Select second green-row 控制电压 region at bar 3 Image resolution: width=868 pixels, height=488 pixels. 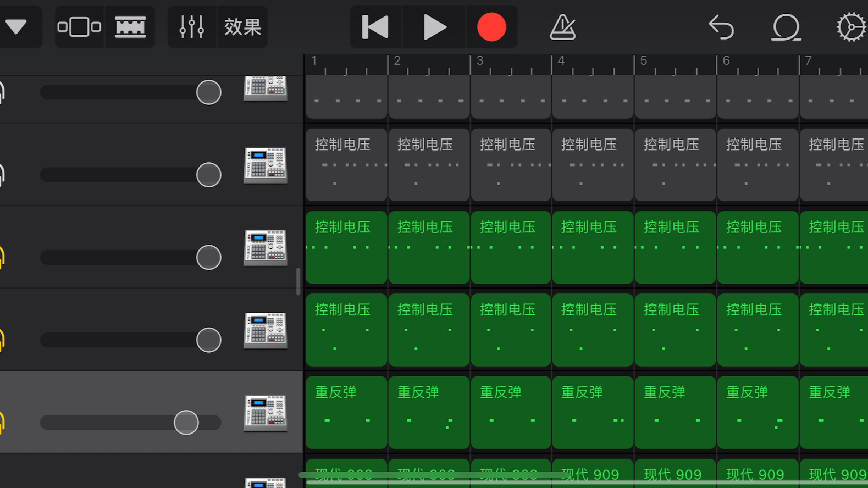pyautogui.click(x=511, y=330)
